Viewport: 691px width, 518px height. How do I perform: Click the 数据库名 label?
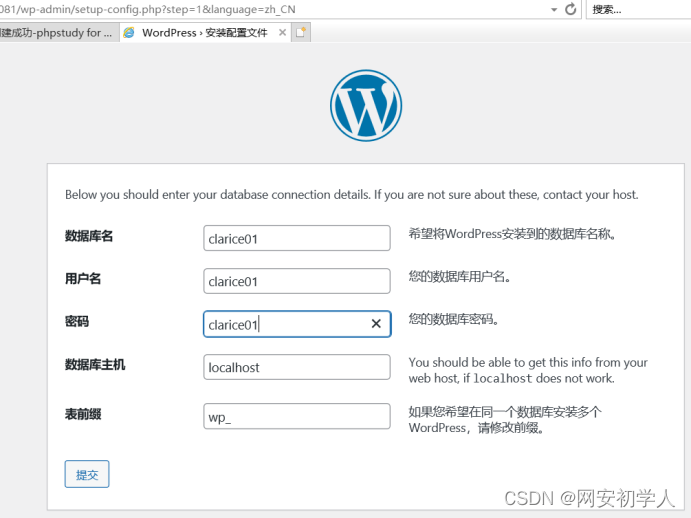[89, 236]
